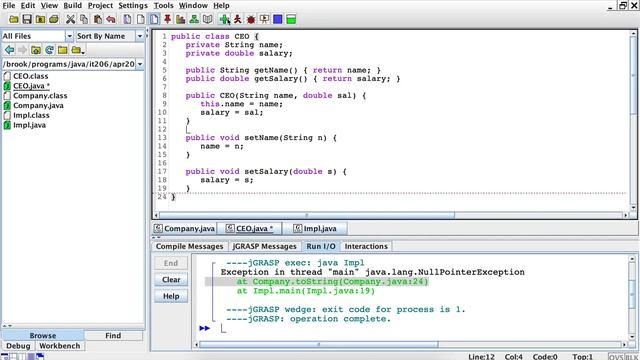Toggle line numbers page icon
The width and height of the screenshot is (640, 360).
(154, 19)
